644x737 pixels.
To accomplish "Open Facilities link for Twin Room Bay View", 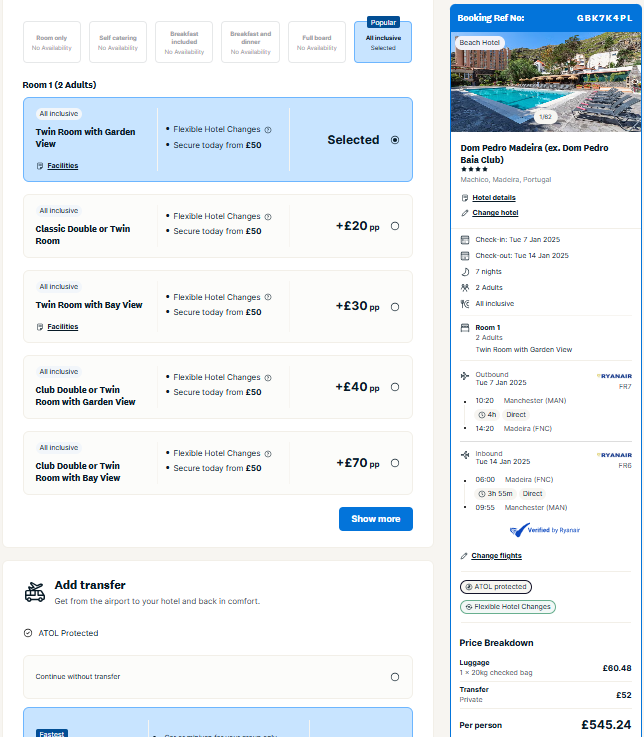I will tap(63, 326).
